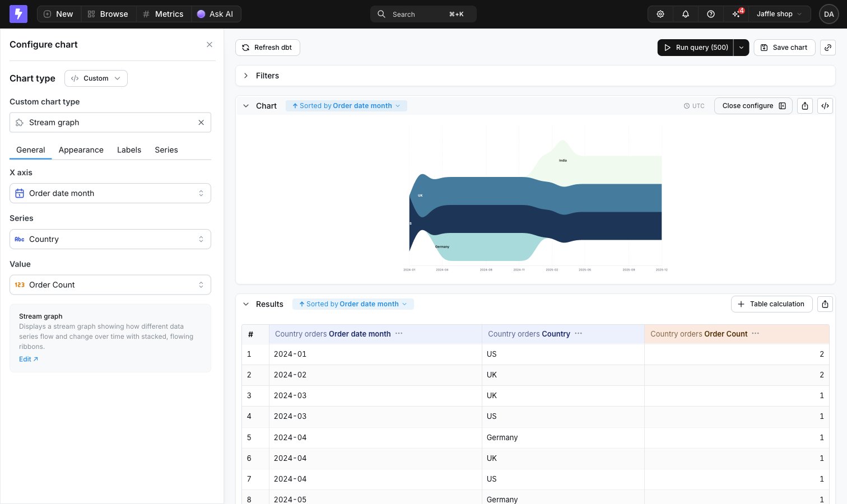The width and height of the screenshot is (847, 504).
Task: Open Order date month column options menu
Action: pyautogui.click(x=399, y=333)
